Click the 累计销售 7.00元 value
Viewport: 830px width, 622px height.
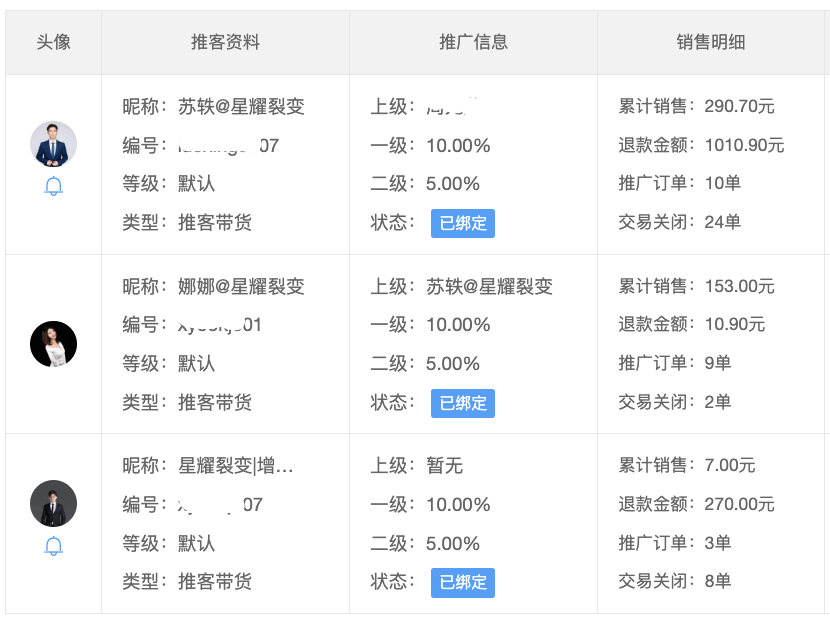tap(729, 465)
